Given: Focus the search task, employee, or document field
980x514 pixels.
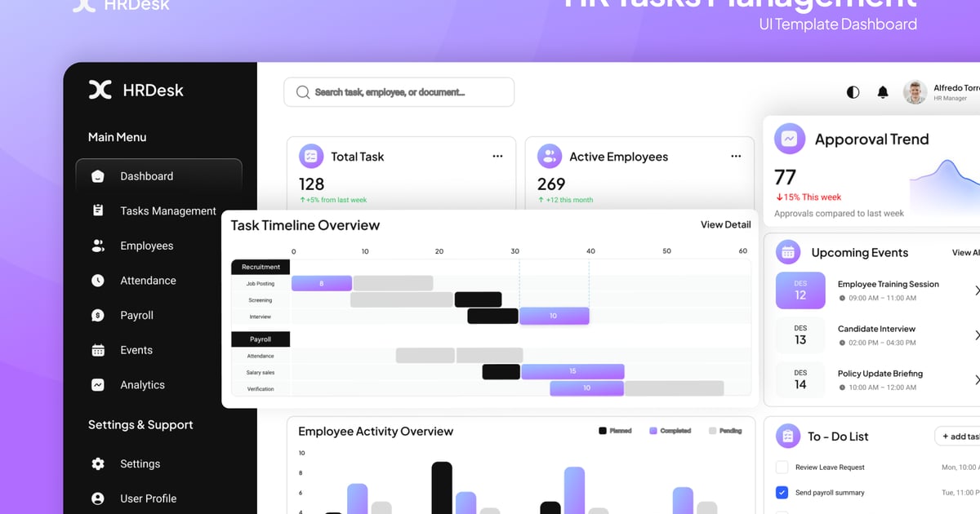Looking at the screenshot, I should click(399, 92).
